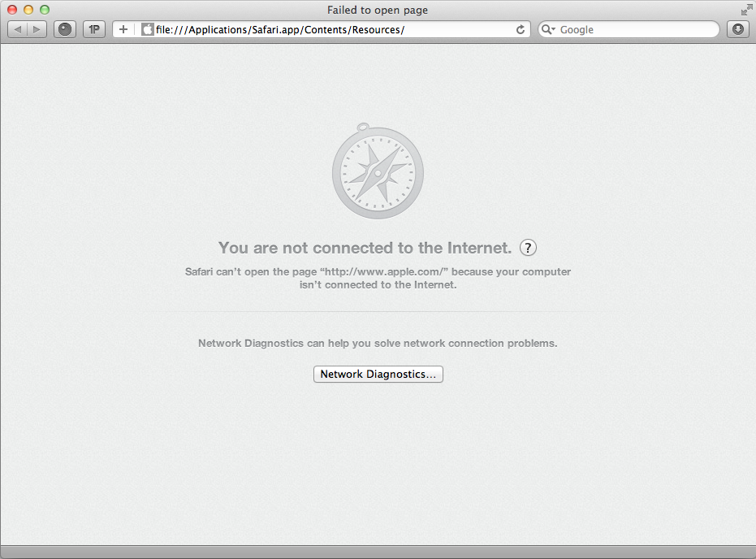Reload the page with the circular arrow
Screen dimensions: 756x559
coord(521,29)
